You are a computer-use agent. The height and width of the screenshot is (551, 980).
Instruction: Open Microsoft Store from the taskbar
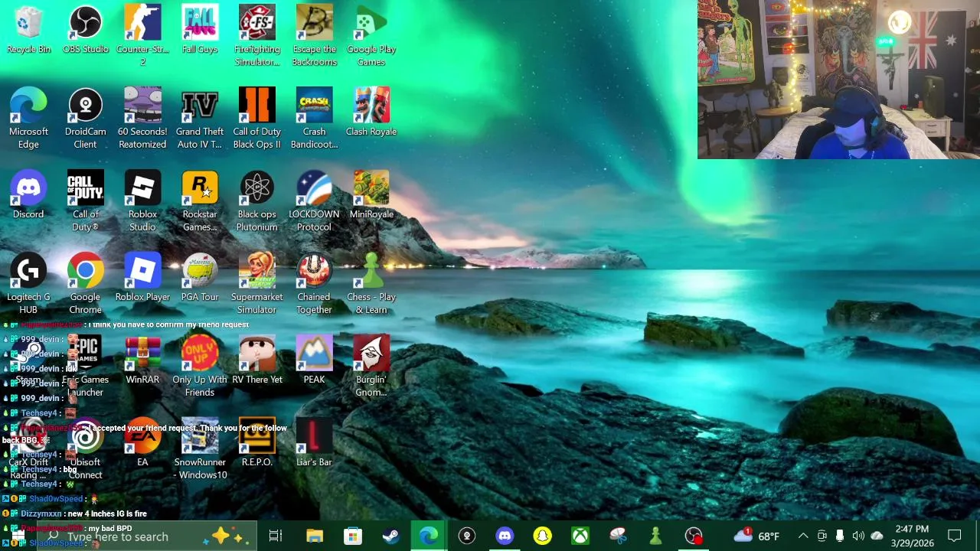[352, 536]
